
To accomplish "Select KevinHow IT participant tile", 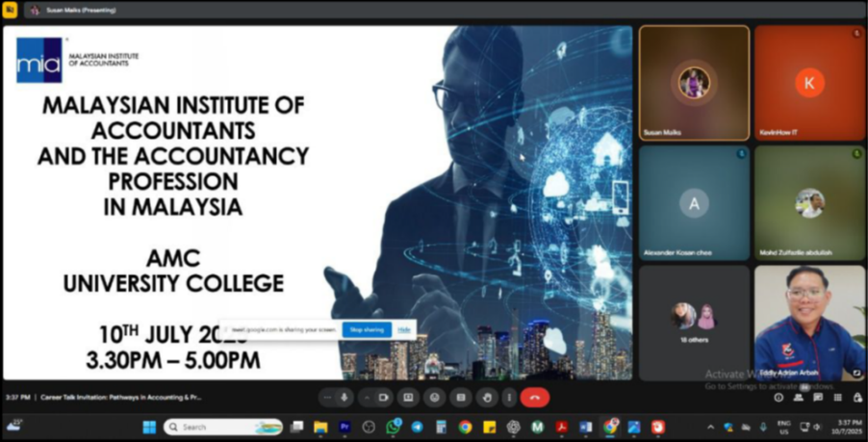I will pos(810,83).
